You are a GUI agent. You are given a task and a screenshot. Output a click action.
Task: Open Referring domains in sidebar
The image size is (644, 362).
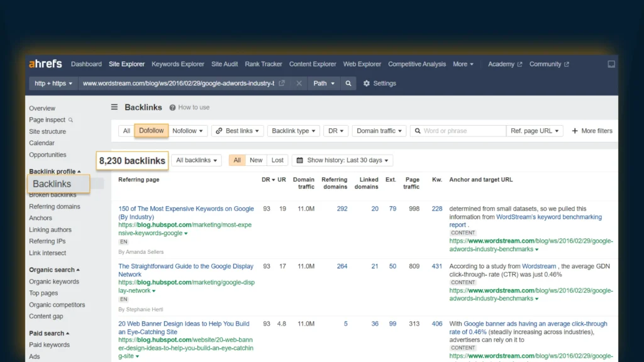point(55,206)
